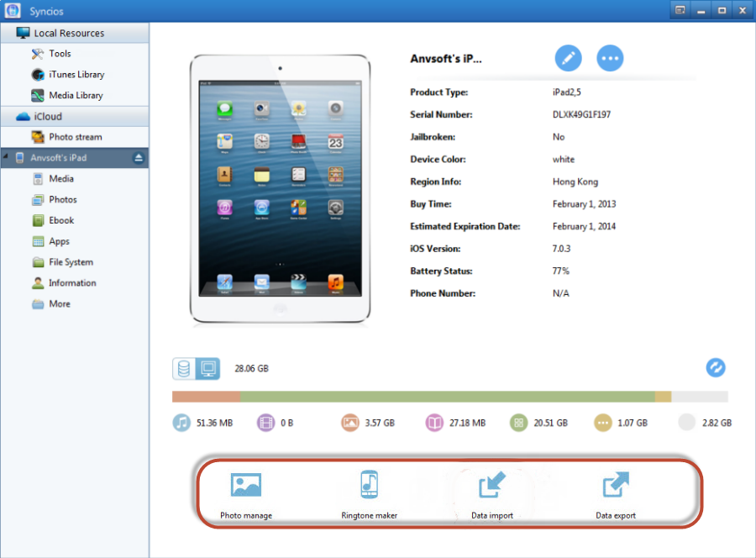Maximize the Syncios window
Viewport: 756px width, 558px height.
coord(722,10)
